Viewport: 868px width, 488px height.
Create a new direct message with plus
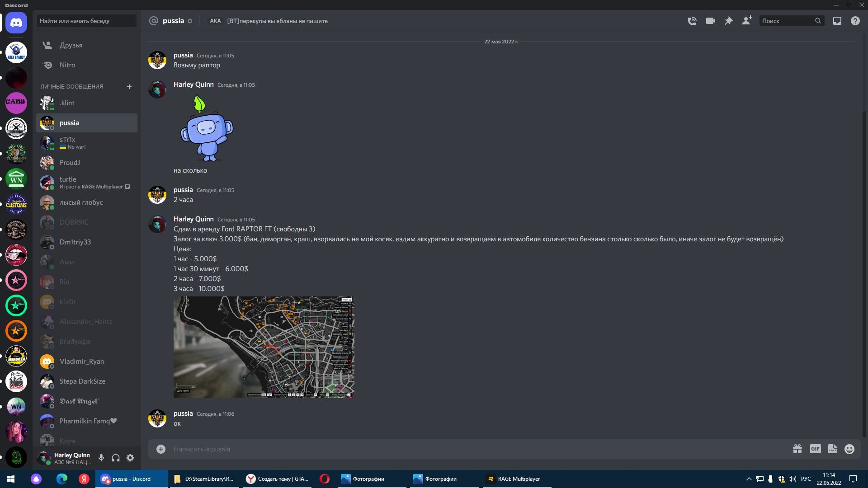129,86
